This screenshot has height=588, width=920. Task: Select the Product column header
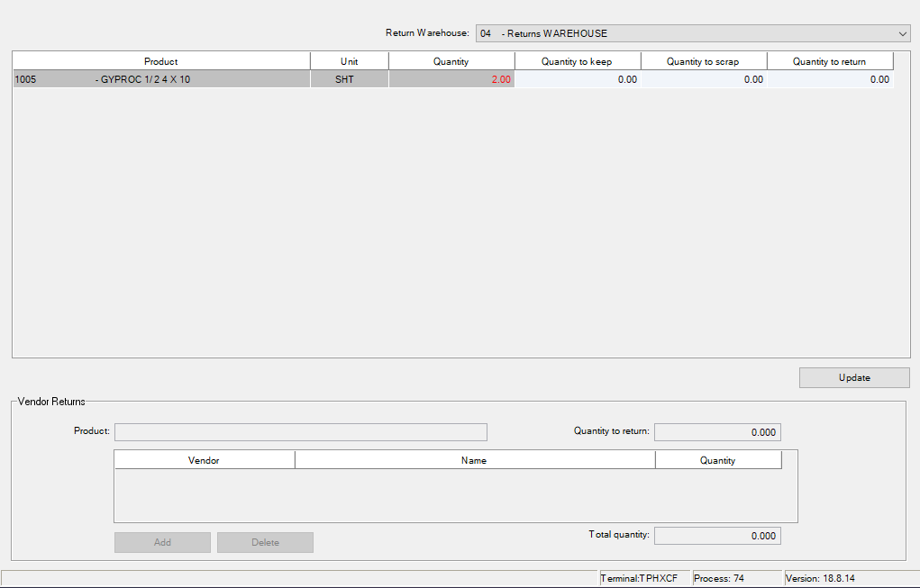point(160,61)
